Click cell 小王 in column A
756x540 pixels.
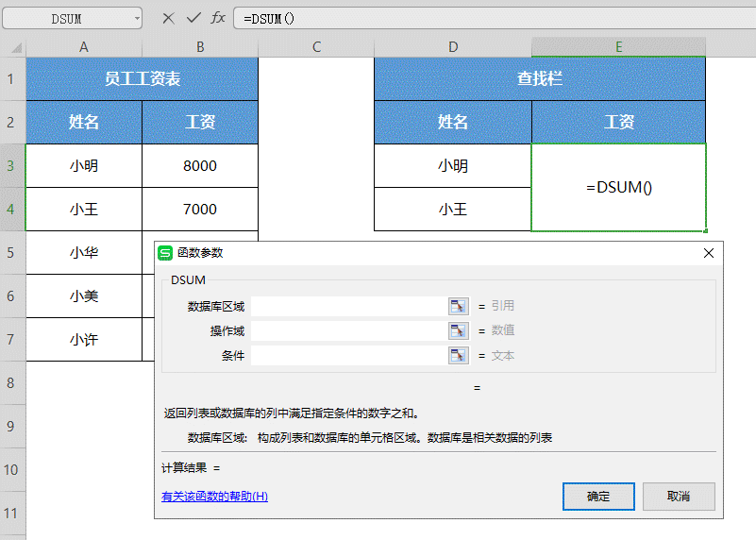pyautogui.click(x=84, y=209)
